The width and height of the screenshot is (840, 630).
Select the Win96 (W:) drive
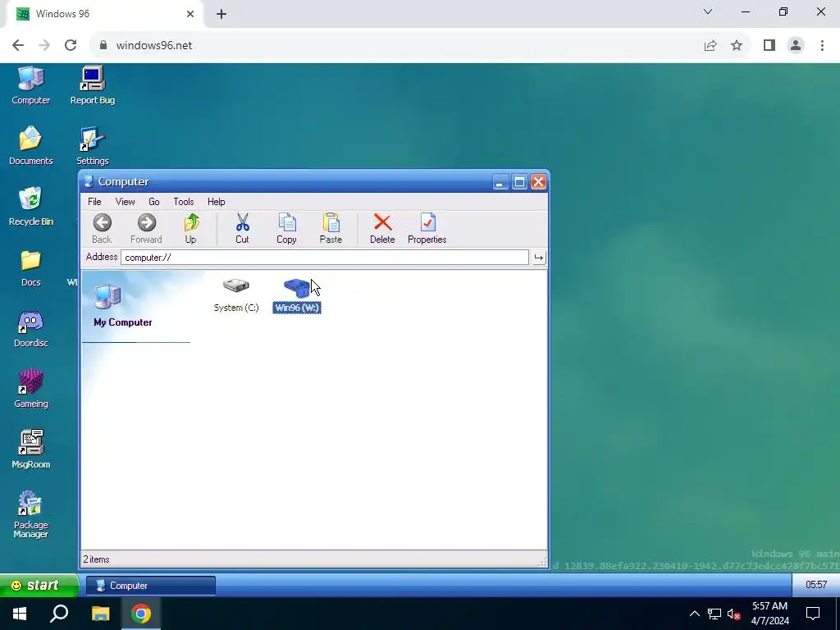coord(297,295)
